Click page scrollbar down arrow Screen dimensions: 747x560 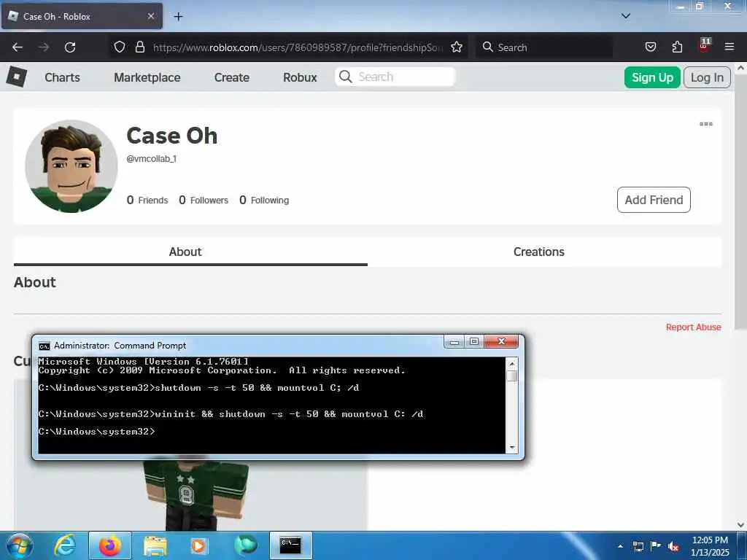coord(740,525)
